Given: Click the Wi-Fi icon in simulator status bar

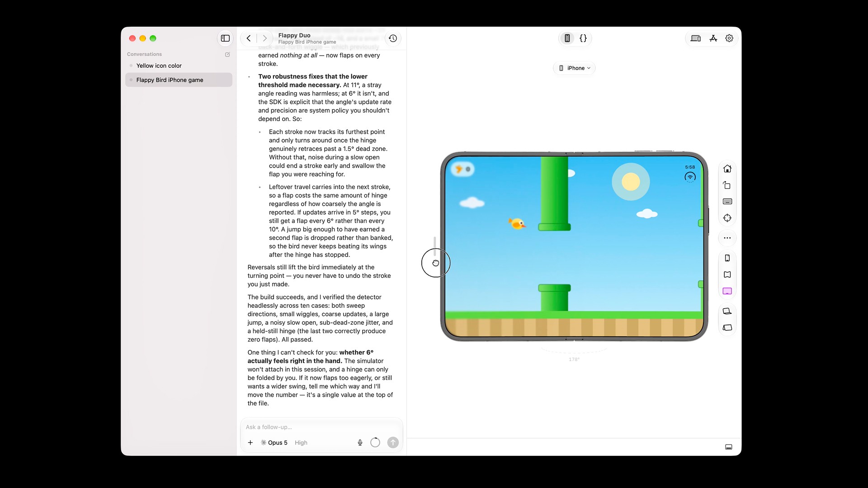Looking at the screenshot, I should click(x=690, y=177).
